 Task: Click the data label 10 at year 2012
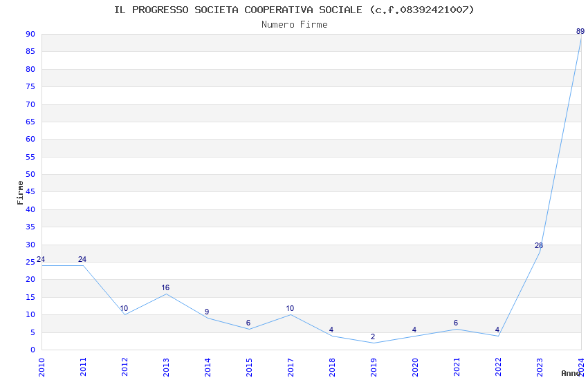point(124,309)
